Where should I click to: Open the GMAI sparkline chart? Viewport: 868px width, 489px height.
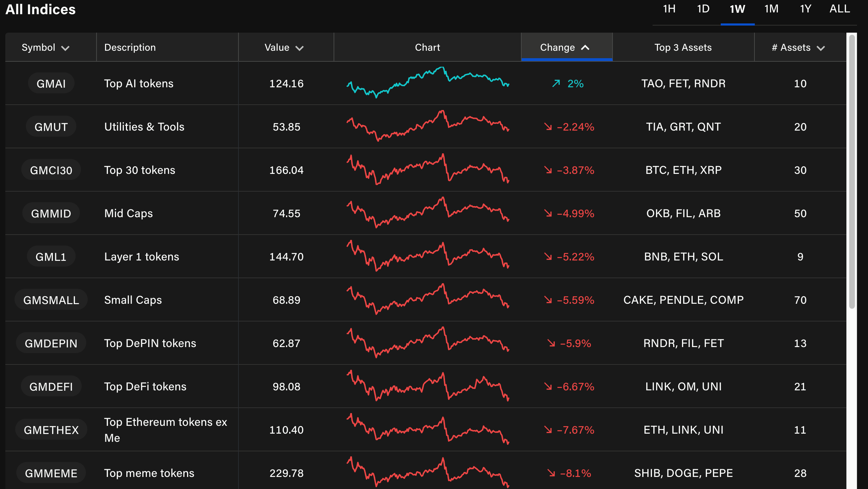[428, 83]
